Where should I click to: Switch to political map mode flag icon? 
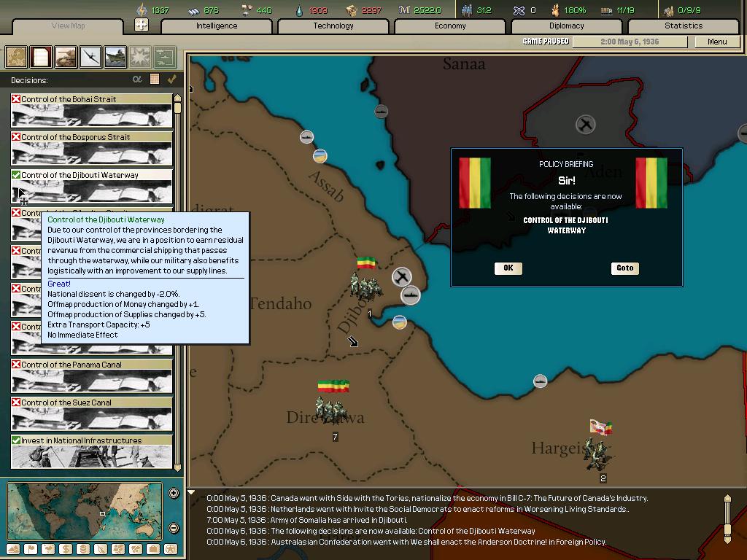pyautogui.click(x=31, y=549)
